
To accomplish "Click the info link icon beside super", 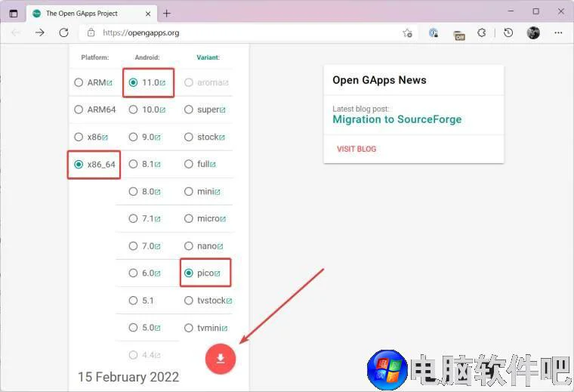I will click(223, 110).
